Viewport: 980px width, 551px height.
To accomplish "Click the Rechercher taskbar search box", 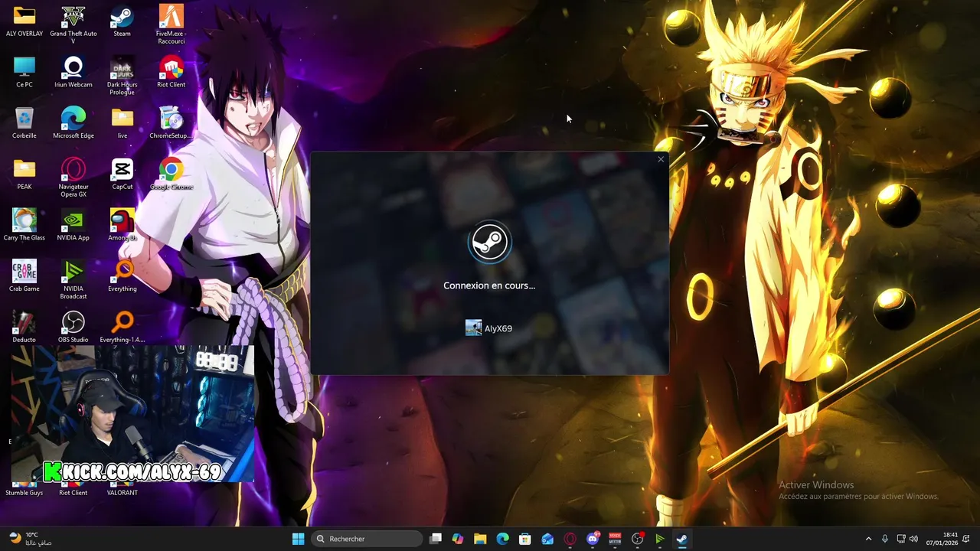I will tap(368, 539).
